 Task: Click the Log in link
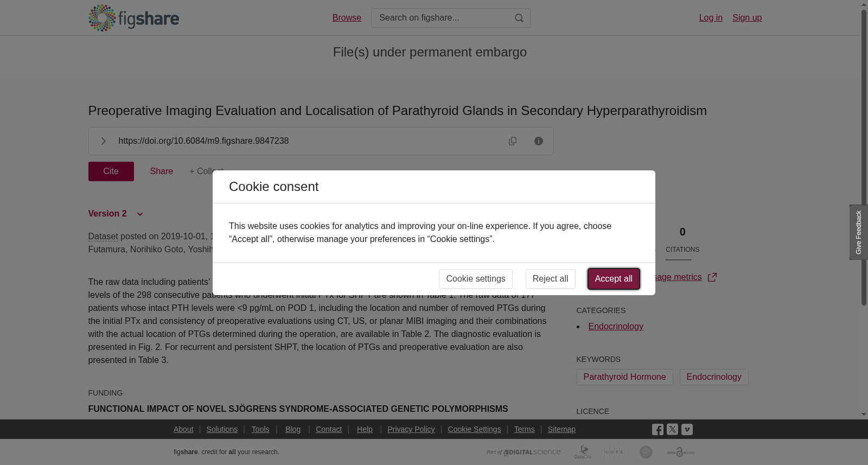(711, 18)
